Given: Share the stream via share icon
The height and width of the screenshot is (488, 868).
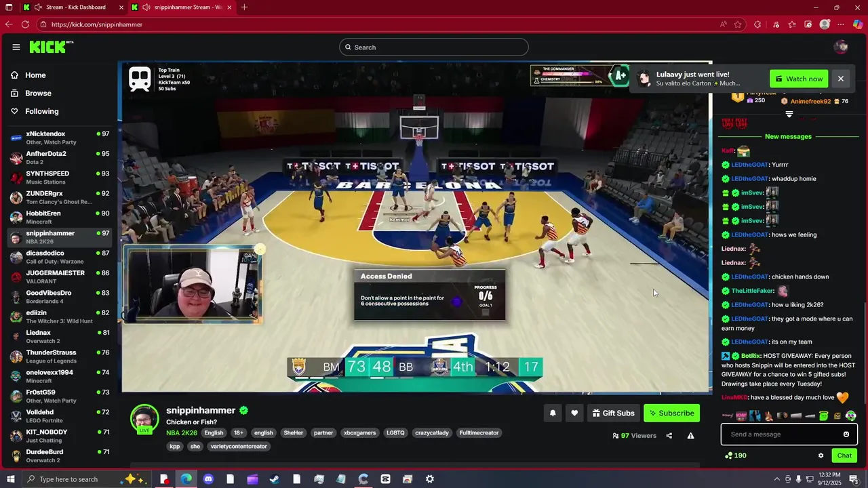Looking at the screenshot, I should tap(669, 436).
